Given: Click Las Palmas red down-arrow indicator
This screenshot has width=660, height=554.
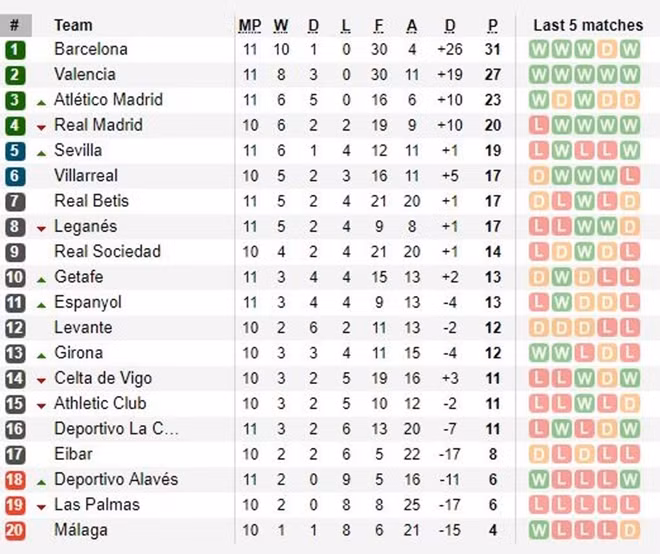Looking at the screenshot, I should [41, 507].
